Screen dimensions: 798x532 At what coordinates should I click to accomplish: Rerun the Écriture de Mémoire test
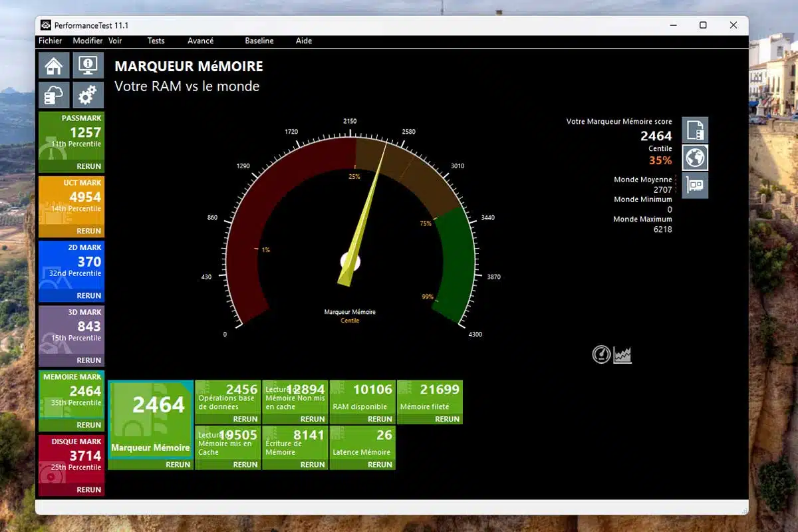313,465
